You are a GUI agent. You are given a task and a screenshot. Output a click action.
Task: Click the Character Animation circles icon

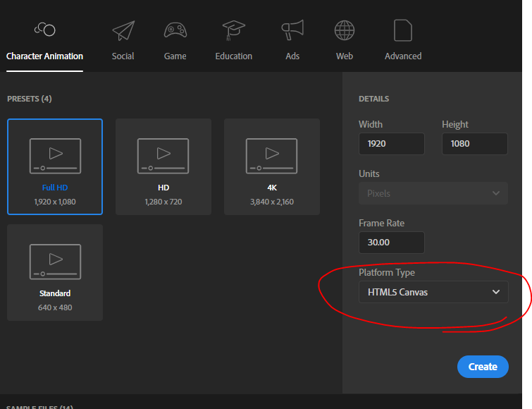pos(45,30)
